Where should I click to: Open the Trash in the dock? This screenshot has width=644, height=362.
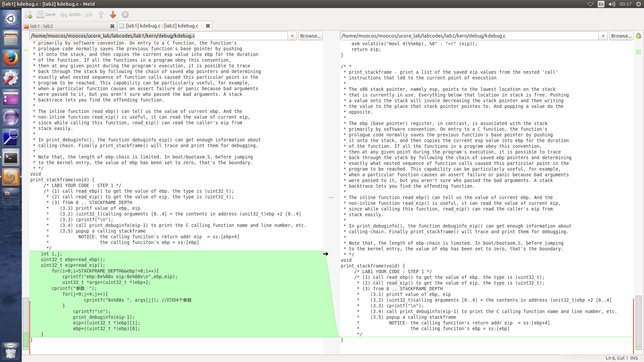click(11, 351)
